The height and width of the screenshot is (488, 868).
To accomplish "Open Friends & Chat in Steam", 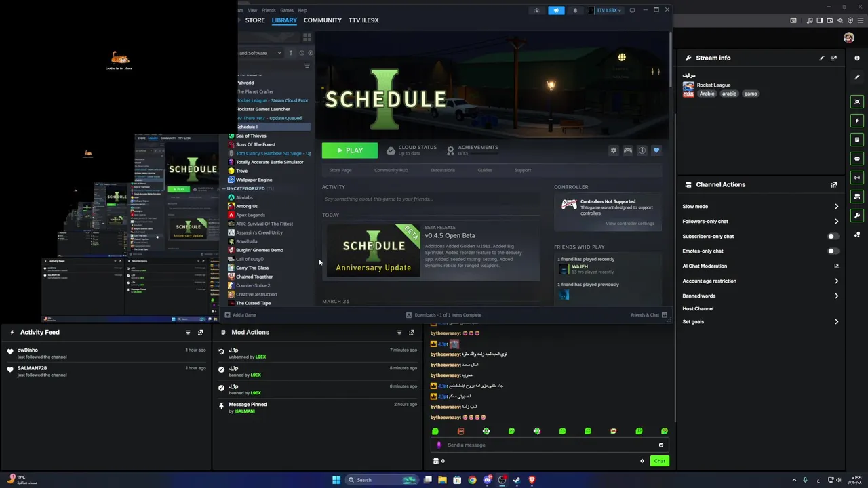I will [x=649, y=315].
